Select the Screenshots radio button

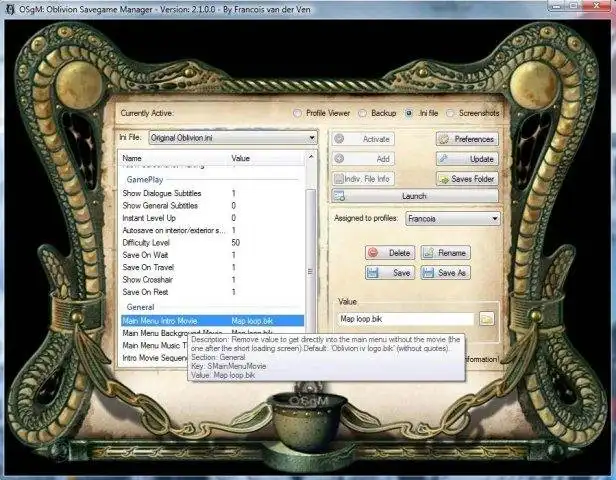pyautogui.click(x=450, y=113)
